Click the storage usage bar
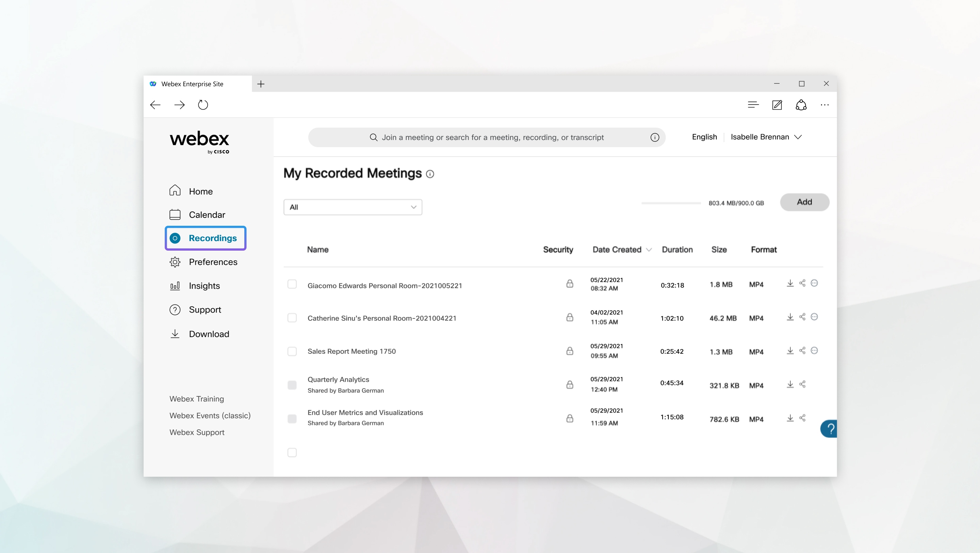The width and height of the screenshot is (980, 553). click(x=670, y=203)
